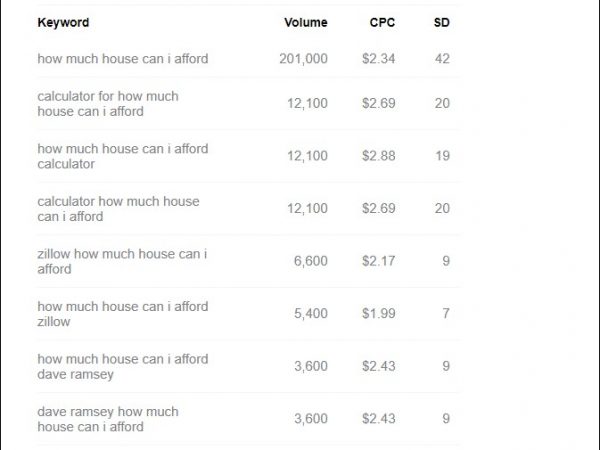Click the $2.34 CPC value
Viewport: 600px width, 450px height.
click(x=379, y=59)
